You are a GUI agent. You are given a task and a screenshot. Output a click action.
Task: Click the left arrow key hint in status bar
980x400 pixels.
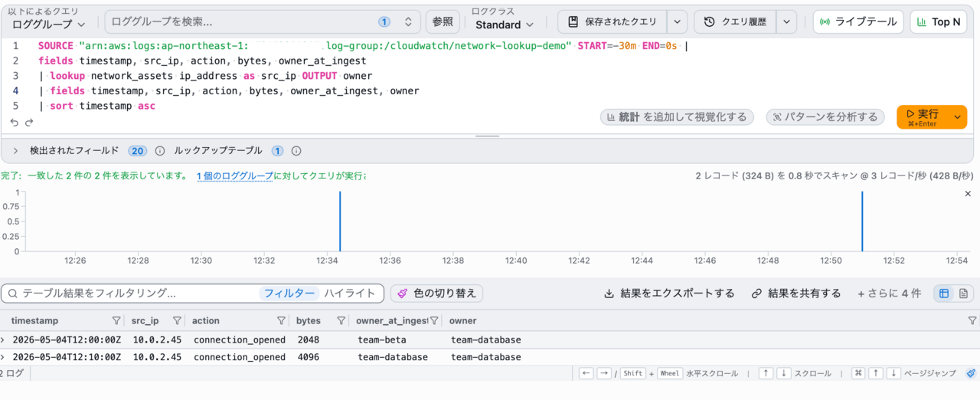click(586, 373)
